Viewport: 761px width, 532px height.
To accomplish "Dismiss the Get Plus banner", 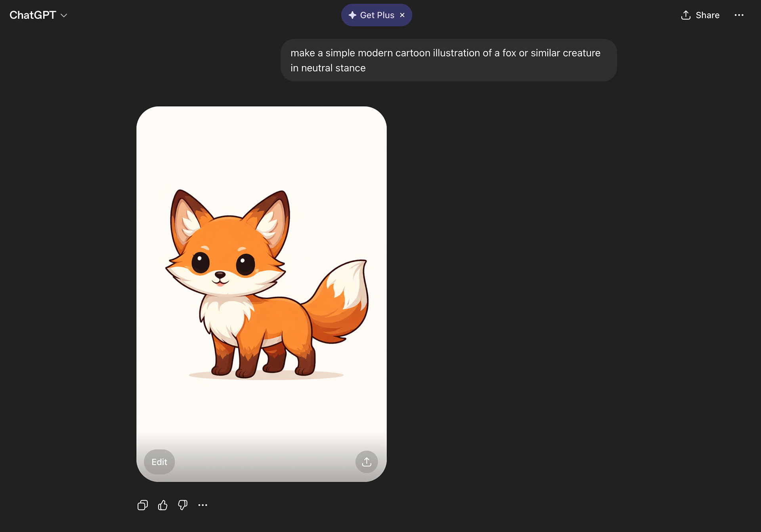I will point(402,15).
